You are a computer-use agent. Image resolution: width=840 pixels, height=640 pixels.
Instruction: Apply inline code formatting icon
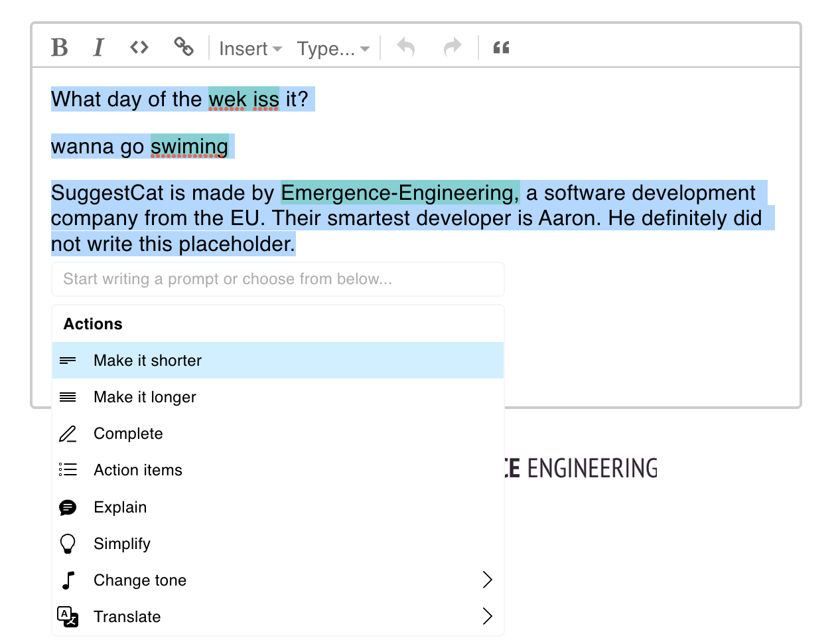point(139,47)
